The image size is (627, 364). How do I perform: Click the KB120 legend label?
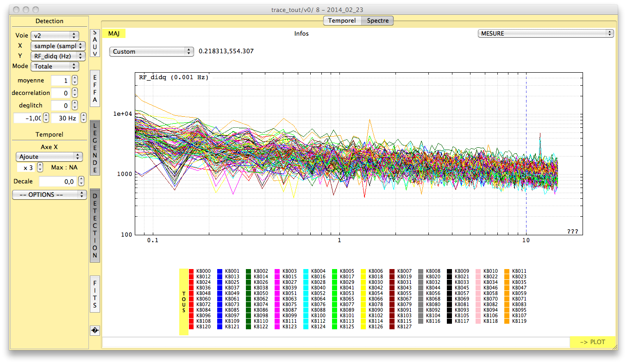(203, 326)
